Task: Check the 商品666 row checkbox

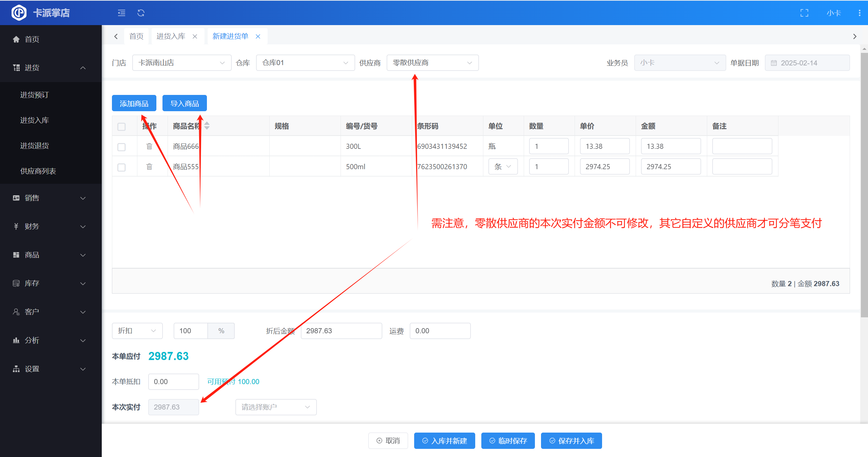Action: 121,147
